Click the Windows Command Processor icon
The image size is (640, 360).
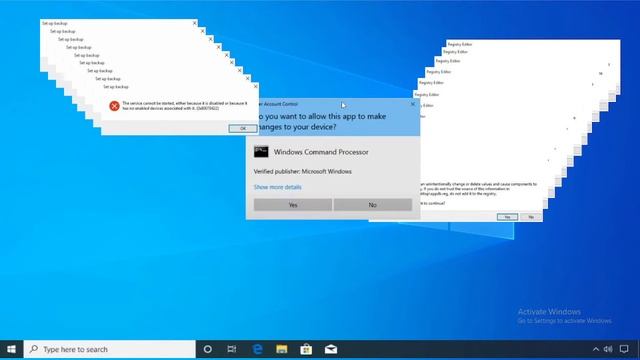pyautogui.click(x=261, y=151)
